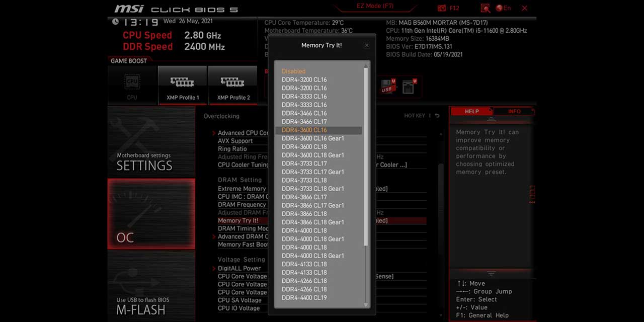Select the DDR4-3600 CL16 Gear1 preset

(312, 138)
